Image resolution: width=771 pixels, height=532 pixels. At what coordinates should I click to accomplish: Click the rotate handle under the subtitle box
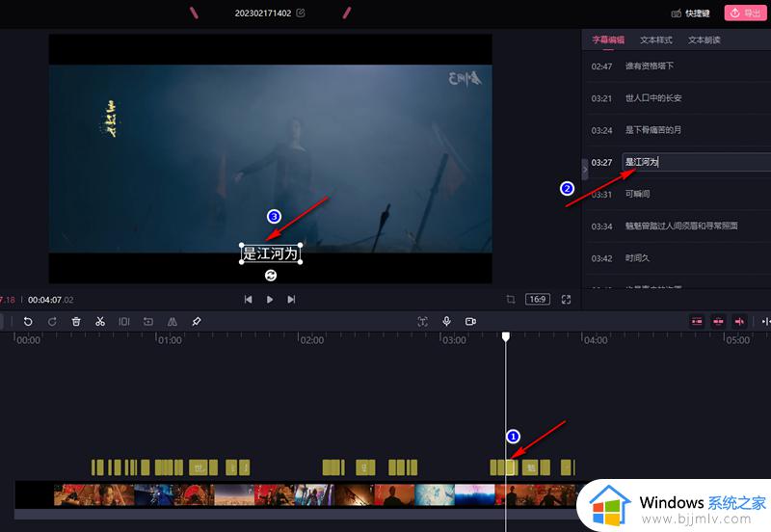[x=271, y=276]
